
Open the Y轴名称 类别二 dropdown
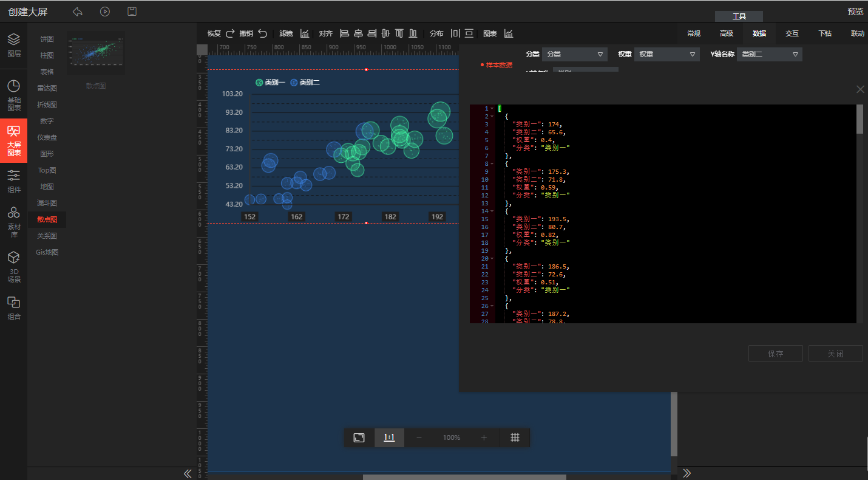pos(770,54)
